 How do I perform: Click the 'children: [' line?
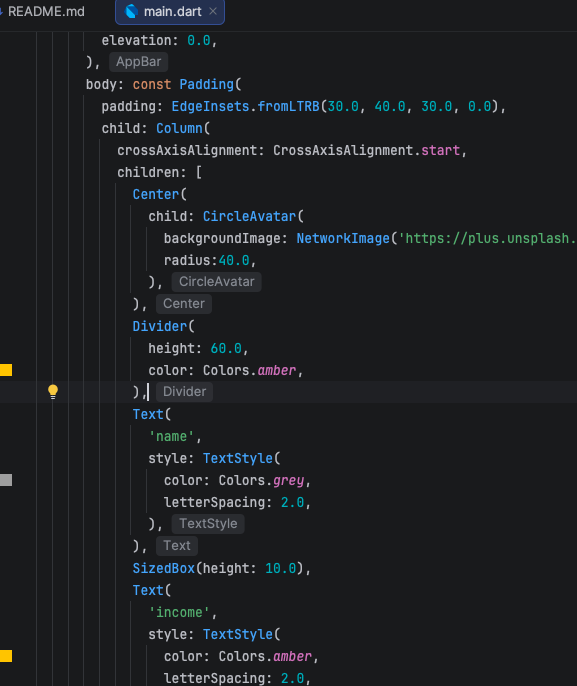click(160, 172)
